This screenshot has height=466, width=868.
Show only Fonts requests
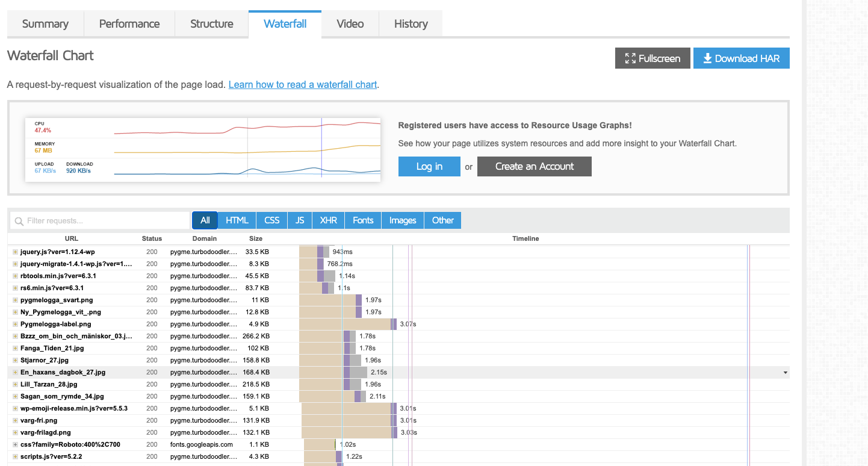pyautogui.click(x=363, y=220)
